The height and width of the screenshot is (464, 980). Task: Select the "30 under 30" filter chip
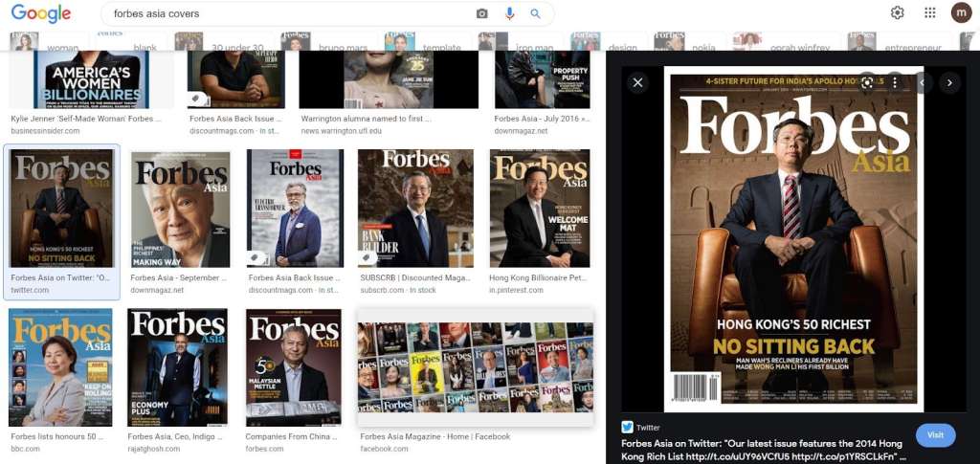(230, 43)
